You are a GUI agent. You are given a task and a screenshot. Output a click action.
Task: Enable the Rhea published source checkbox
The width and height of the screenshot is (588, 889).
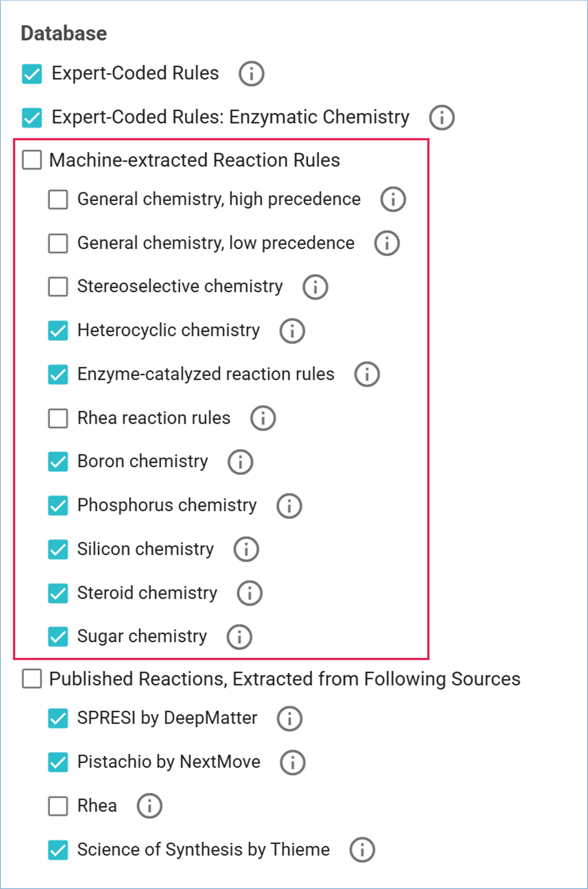click(58, 806)
